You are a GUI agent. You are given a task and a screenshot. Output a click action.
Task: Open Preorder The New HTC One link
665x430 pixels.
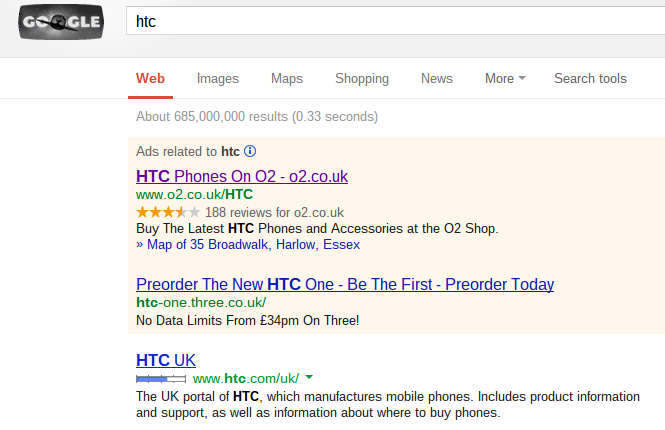point(345,284)
